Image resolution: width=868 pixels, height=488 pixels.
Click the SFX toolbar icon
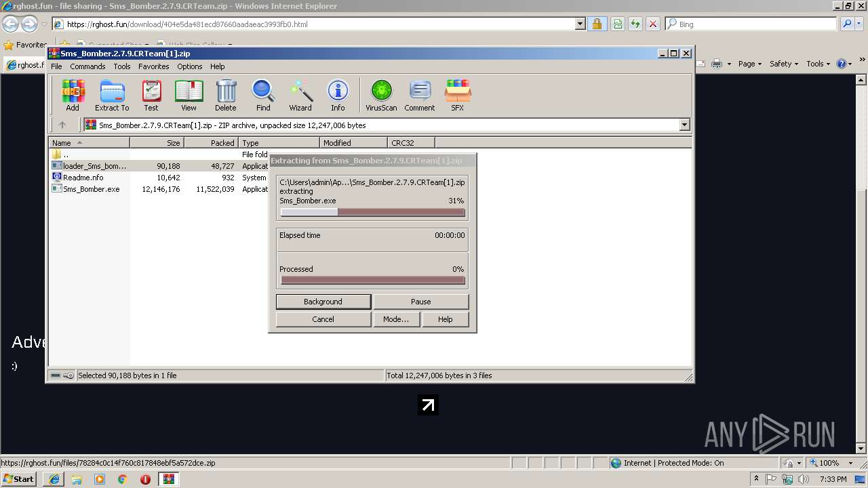[458, 95]
